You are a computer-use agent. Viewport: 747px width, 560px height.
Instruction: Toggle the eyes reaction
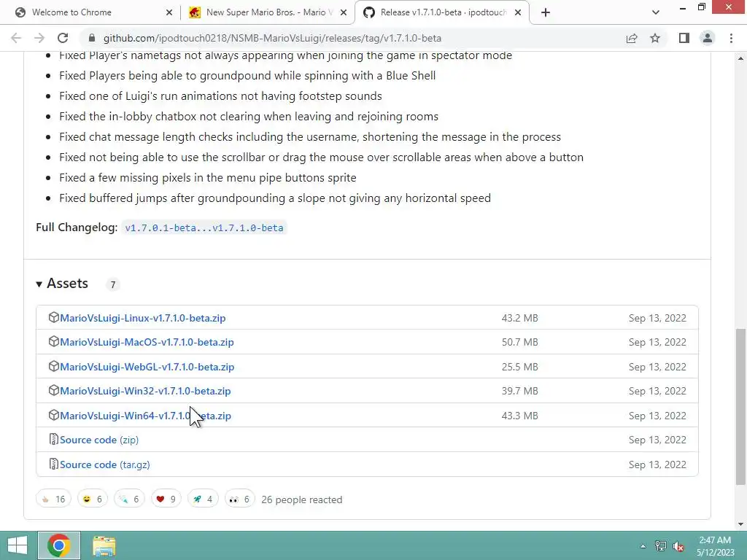coord(239,499)
